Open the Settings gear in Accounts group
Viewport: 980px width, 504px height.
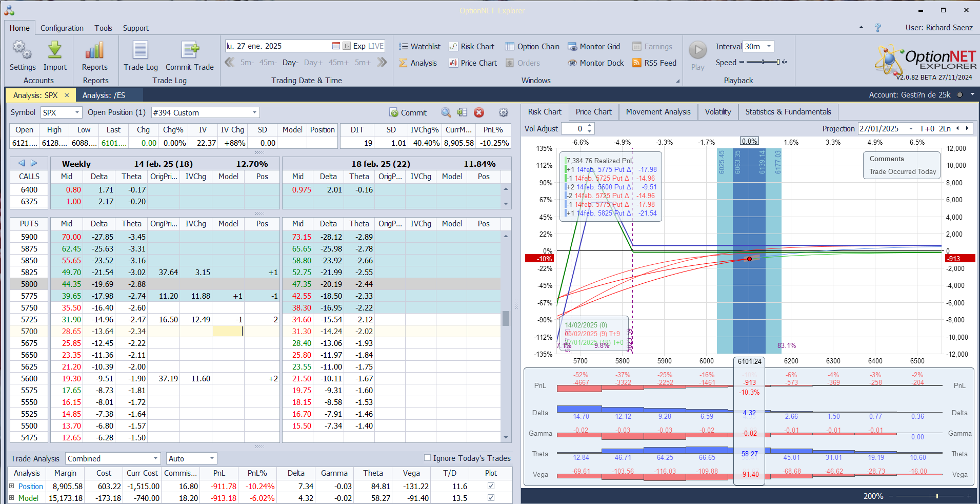(22, 50)
